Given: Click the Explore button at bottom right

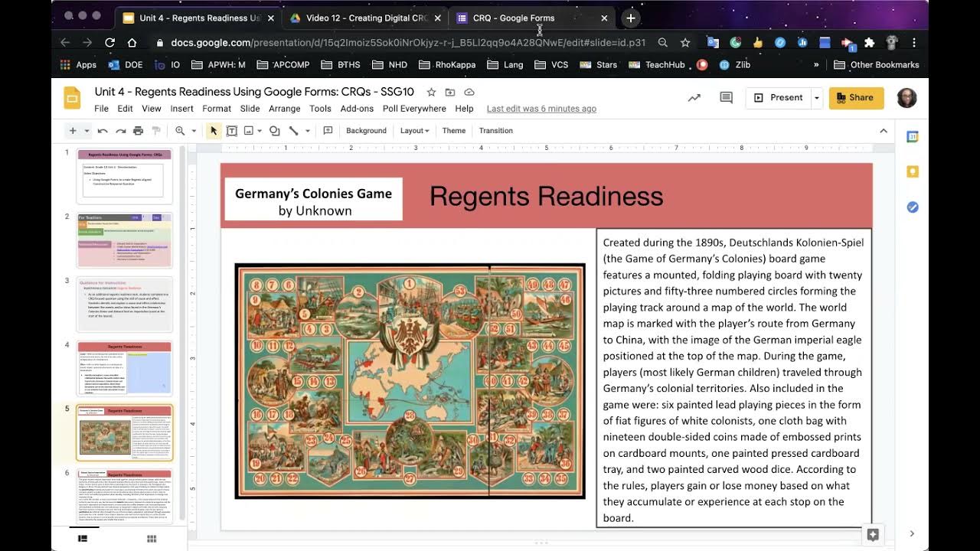Looking at the screenshot, I should click(x=872, y=534).
